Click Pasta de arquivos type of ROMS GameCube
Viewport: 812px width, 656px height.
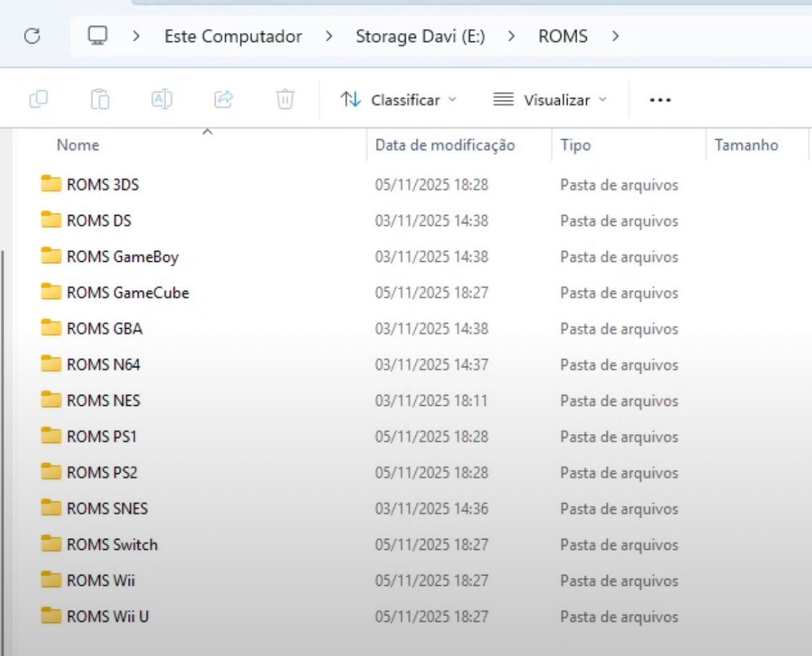tap(619, 293)
